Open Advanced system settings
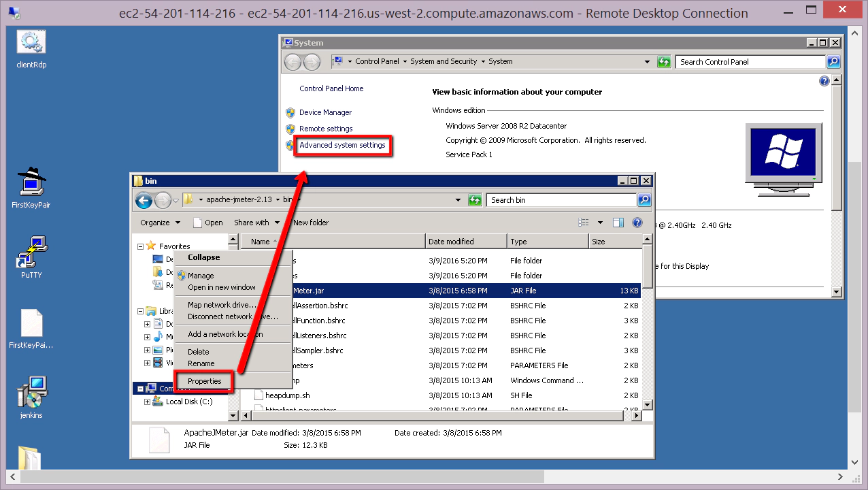The image size is (868, 490). pyautogui.click(x=343, y=146)
